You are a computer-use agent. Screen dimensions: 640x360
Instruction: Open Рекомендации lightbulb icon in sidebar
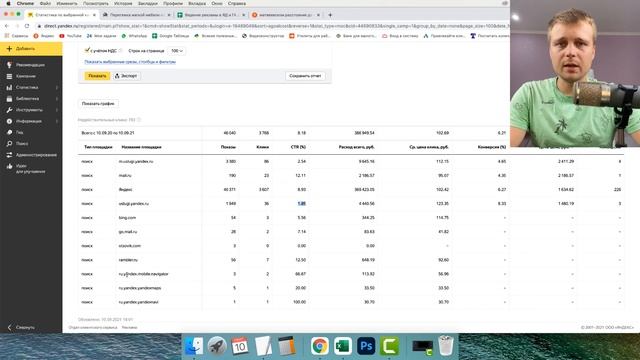tap(9, 65)
